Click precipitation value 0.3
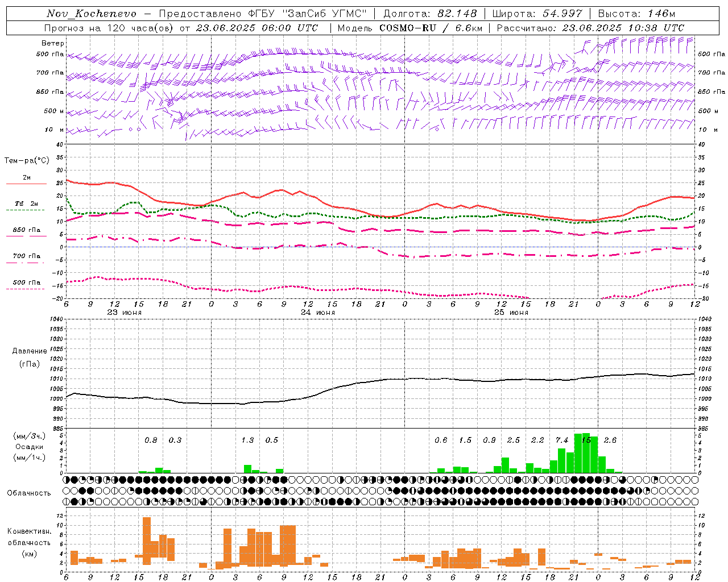 175,440
